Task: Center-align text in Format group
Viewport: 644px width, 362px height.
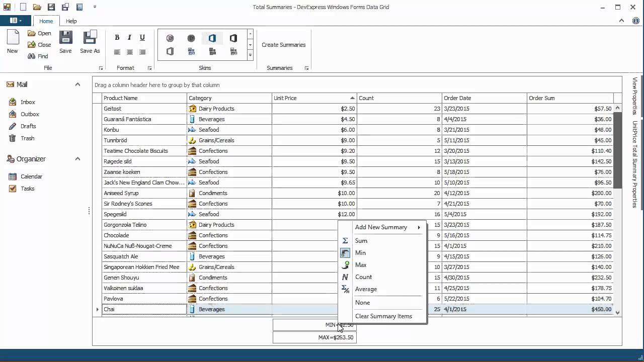Action: click(x=130, y=52)
